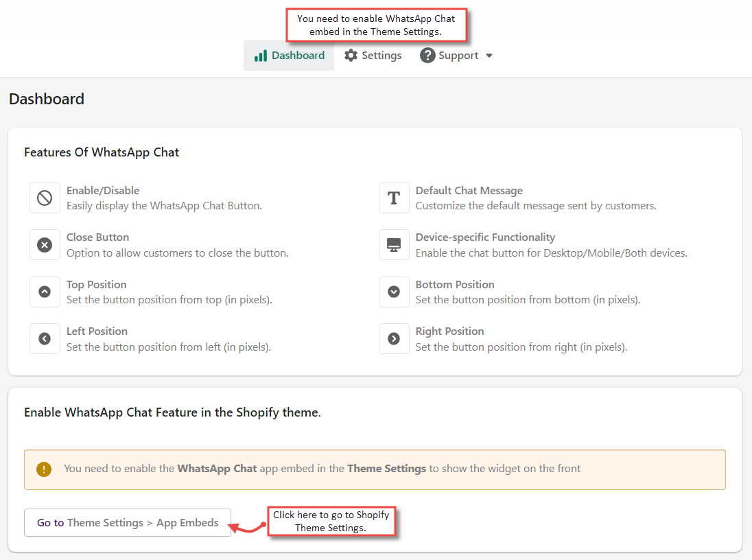Open the Settings tab

coord(373,56)
